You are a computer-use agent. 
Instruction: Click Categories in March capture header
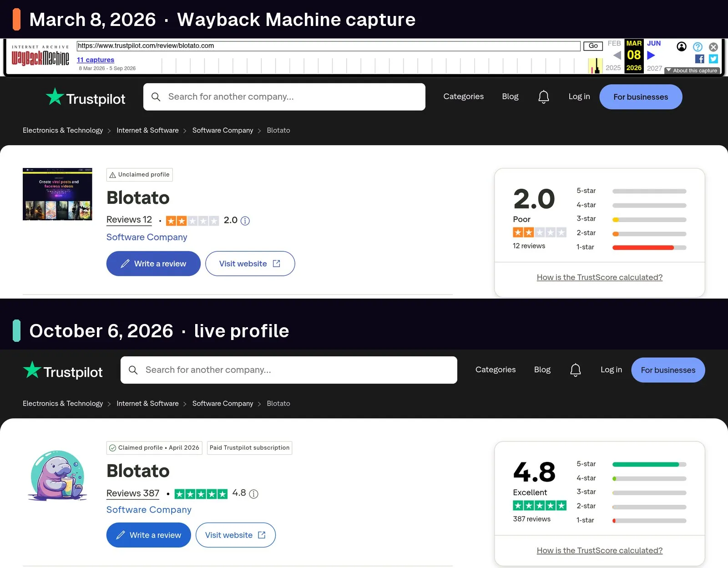coord(464,96)
